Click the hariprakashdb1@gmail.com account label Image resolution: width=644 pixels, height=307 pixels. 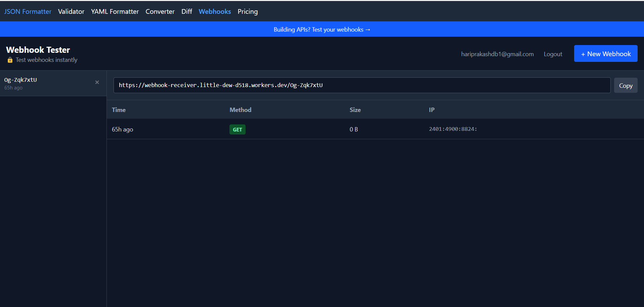point(497,54)
